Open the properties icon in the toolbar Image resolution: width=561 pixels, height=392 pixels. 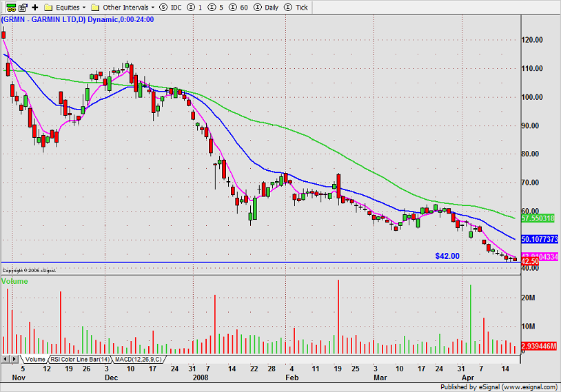click(x=23, y=7)
